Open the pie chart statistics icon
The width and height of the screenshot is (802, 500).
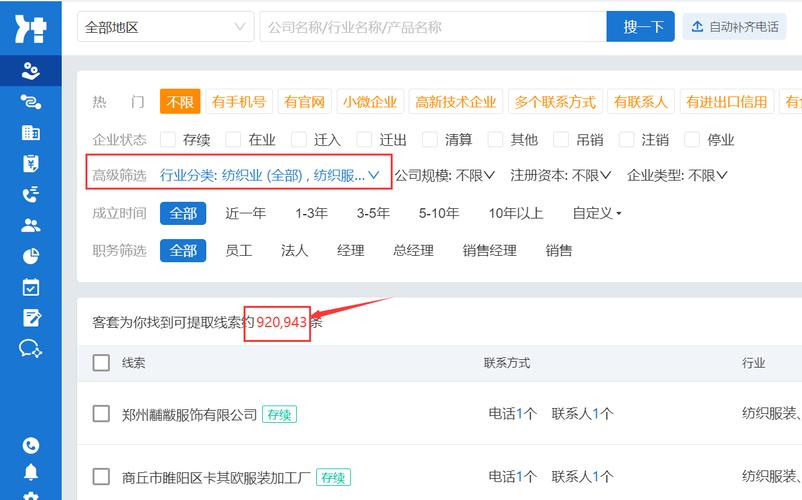30,257
